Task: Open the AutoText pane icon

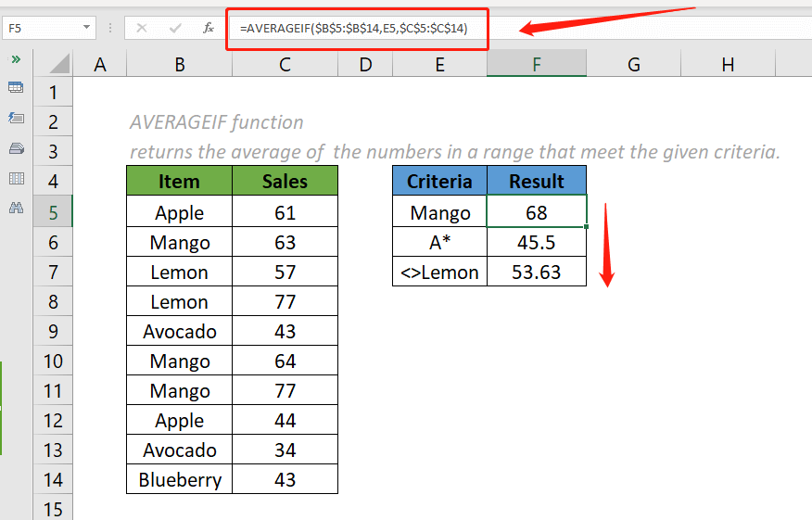Action: click(16, 118)
